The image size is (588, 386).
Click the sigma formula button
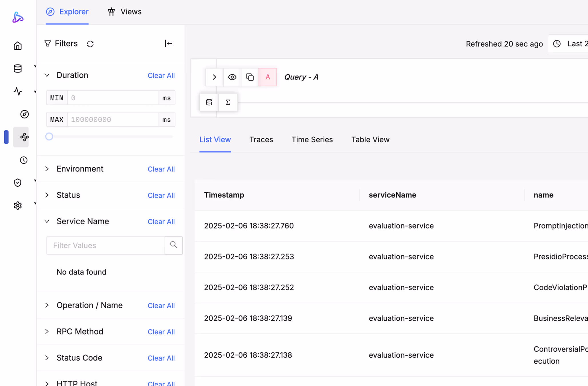coord(228,102)
